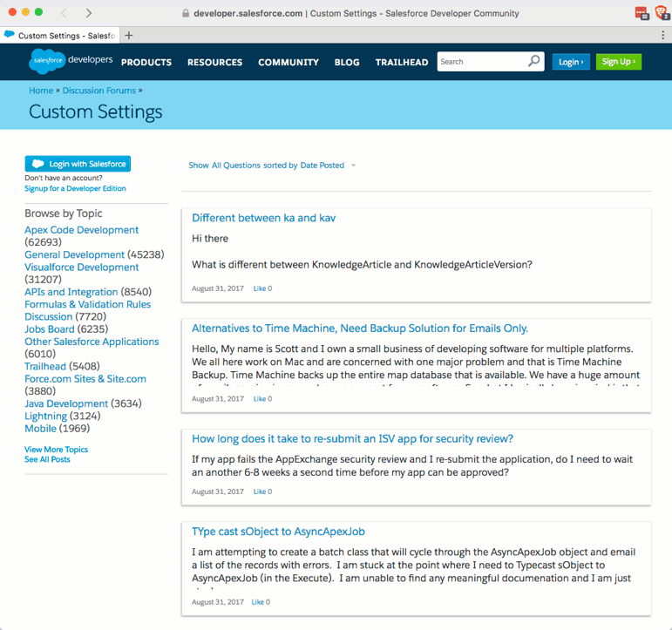Browse General Development topic
This screenshot has height=630, width=672.
75,254
